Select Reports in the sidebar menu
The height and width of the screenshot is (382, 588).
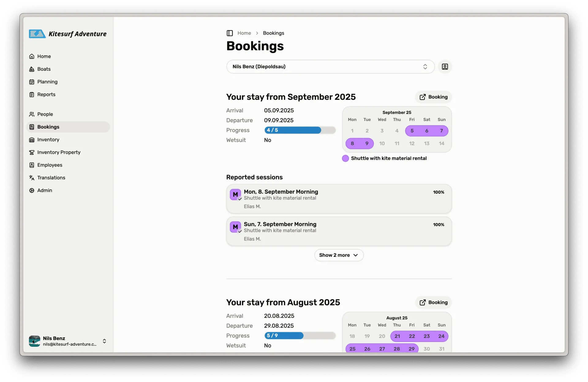tap(46, 95)
